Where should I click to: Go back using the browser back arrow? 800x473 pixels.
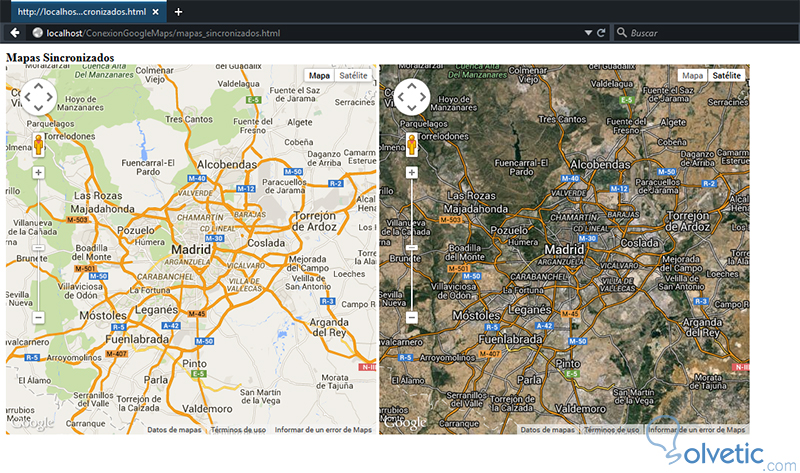[15, 33]
